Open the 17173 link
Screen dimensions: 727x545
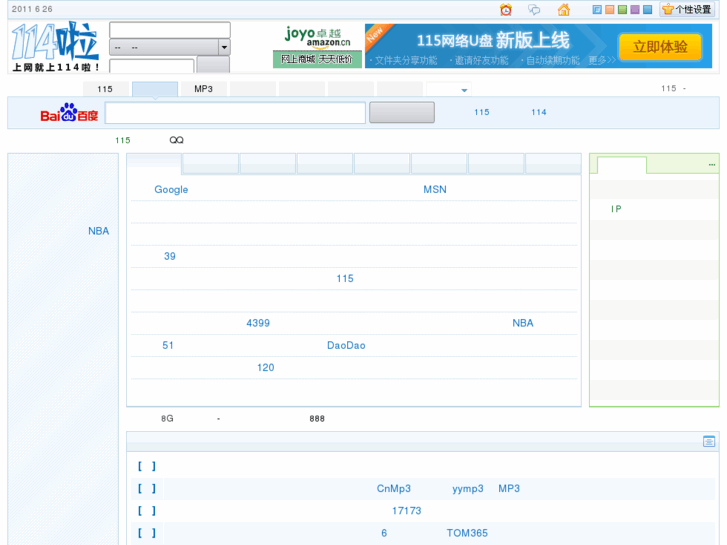tap(407, 511)
